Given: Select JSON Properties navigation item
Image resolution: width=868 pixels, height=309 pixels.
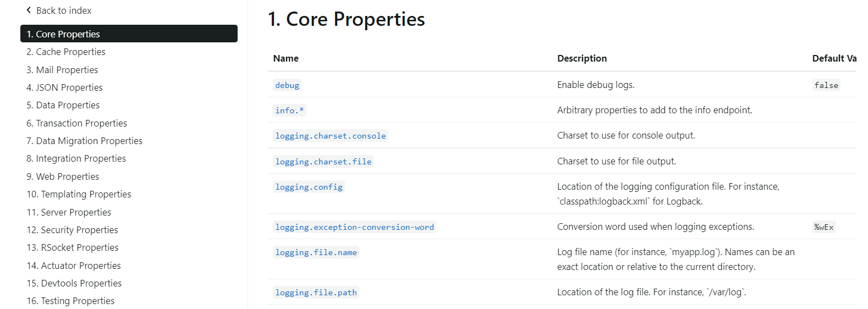Looking at the screenshot, I should coord(64,87).
